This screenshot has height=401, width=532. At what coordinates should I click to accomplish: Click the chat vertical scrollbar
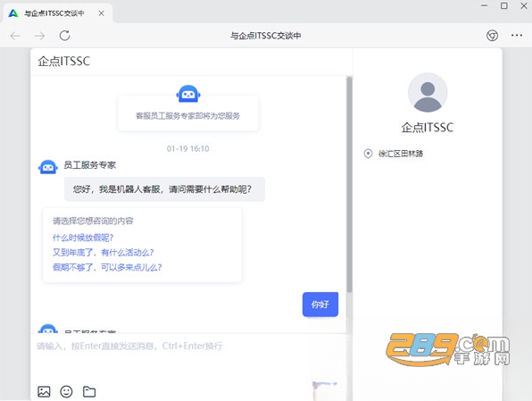[349, 185]
